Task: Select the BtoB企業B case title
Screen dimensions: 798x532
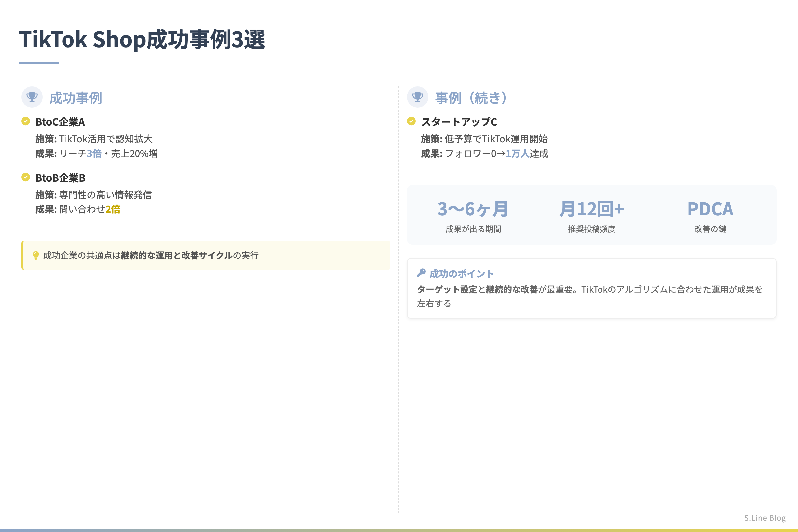Action: (61, 178)
